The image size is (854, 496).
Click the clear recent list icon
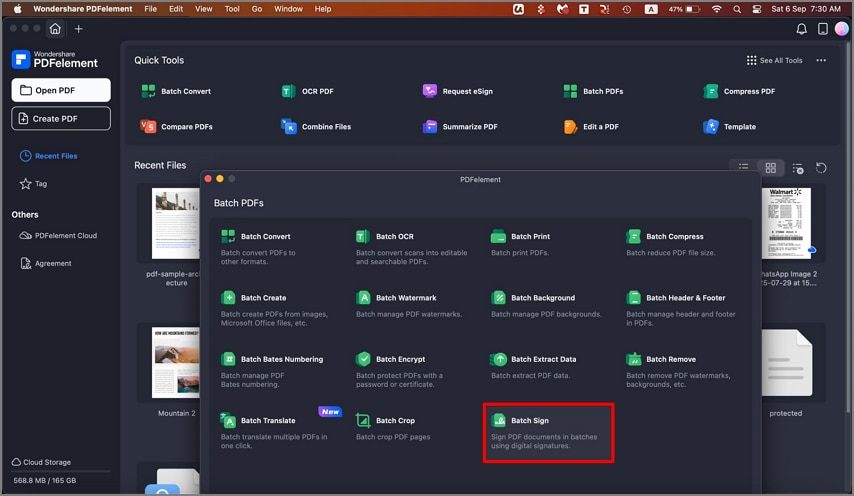(797, 168)
